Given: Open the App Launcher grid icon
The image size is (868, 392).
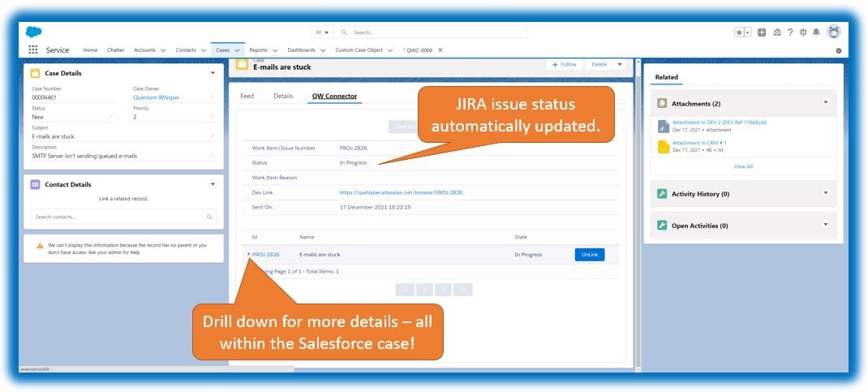Looking at the screenshot, I should point(33,50).
